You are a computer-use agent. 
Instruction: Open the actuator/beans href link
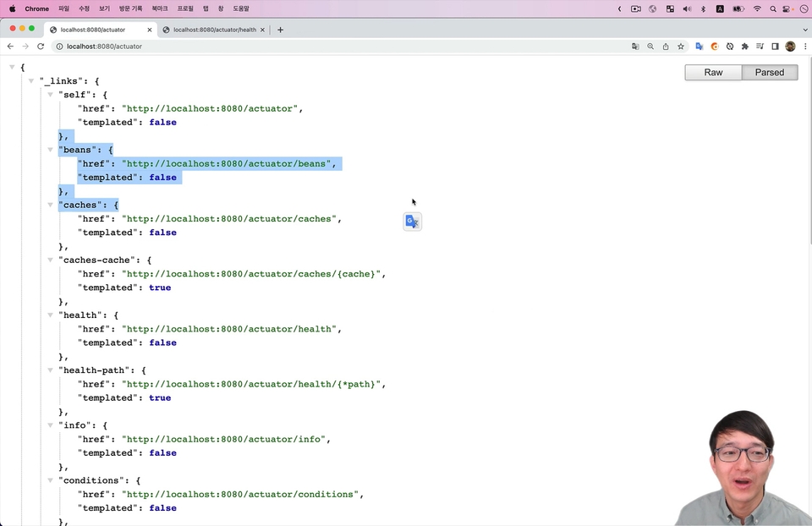click(227, 163)
